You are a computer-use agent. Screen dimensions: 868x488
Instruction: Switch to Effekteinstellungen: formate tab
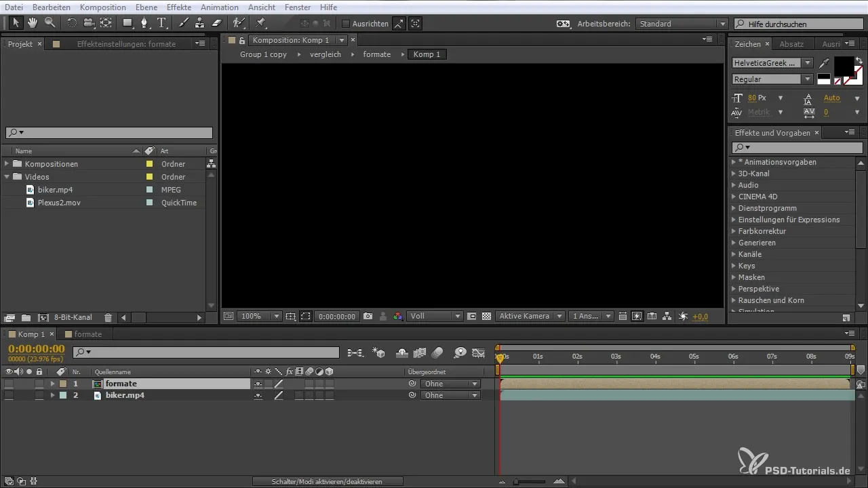(x=126, y=44)
